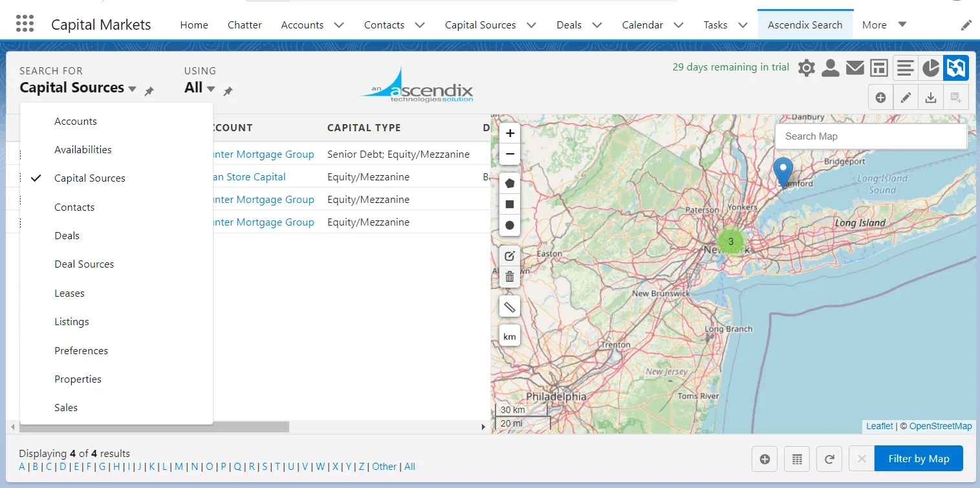Open the Search For Capital Sources dropdown

pyautogui.click(x=78, y=88)
